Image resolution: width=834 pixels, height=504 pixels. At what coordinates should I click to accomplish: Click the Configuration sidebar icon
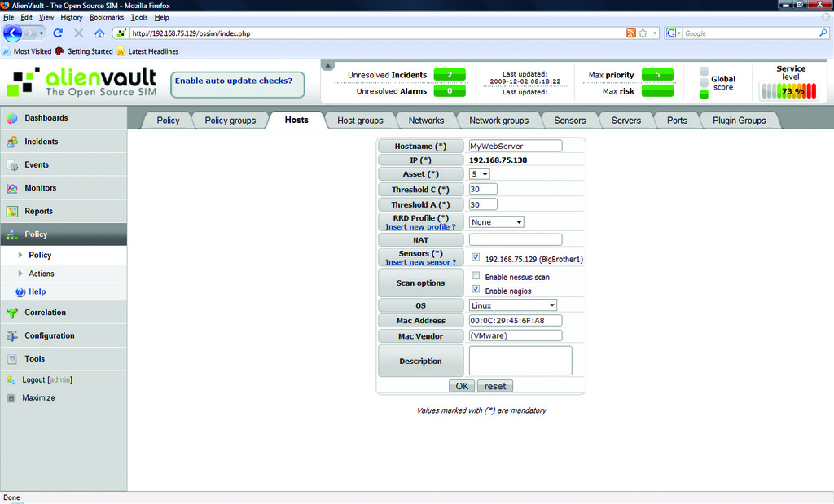(x=12, y=335)
